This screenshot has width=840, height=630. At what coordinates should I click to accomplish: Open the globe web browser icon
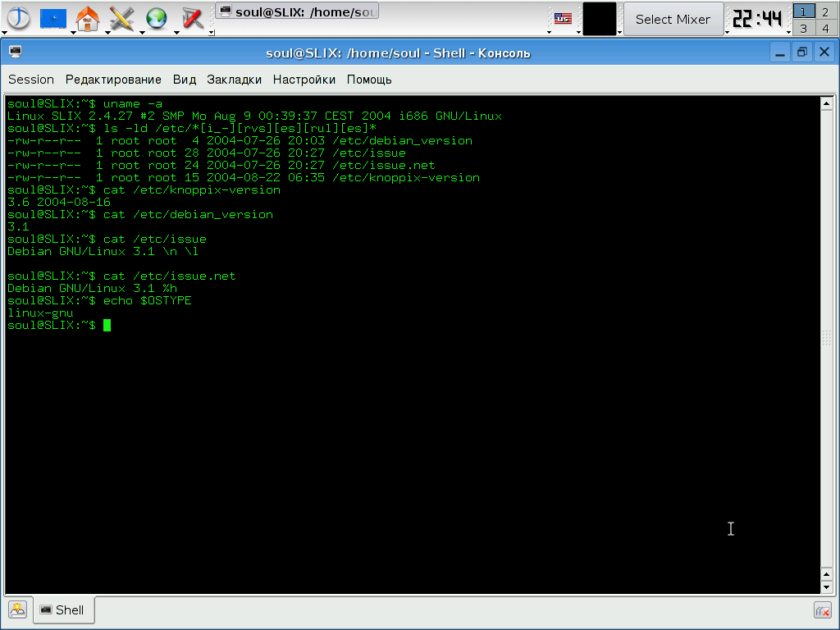coord(157,18)
